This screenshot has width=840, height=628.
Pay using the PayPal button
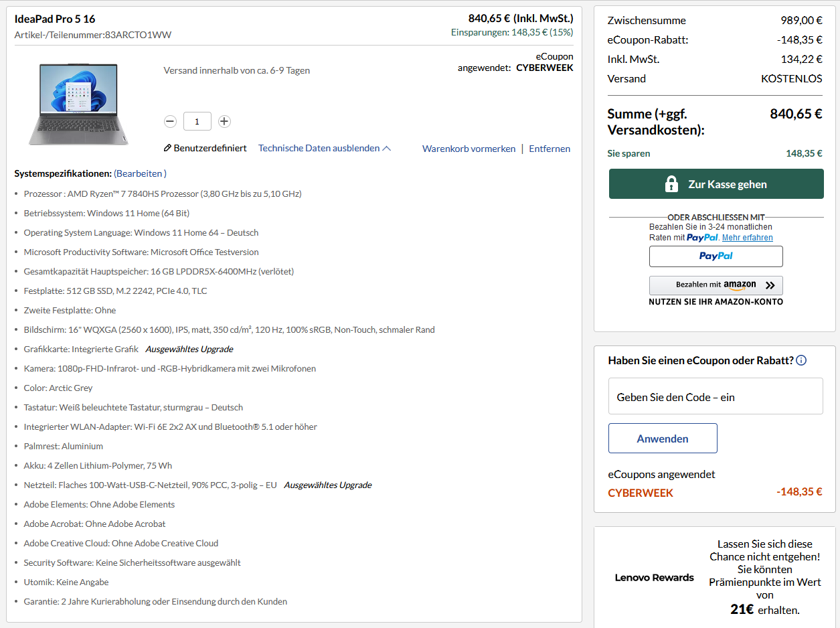coord(716,256)
